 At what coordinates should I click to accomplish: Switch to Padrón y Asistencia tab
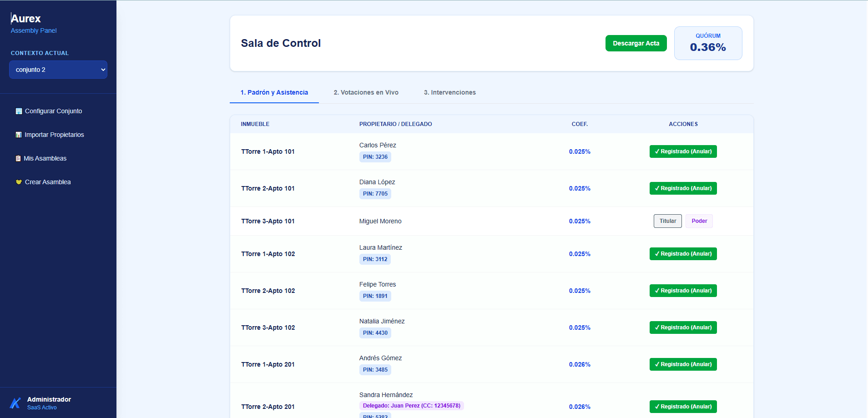click(x=274, y=92)
